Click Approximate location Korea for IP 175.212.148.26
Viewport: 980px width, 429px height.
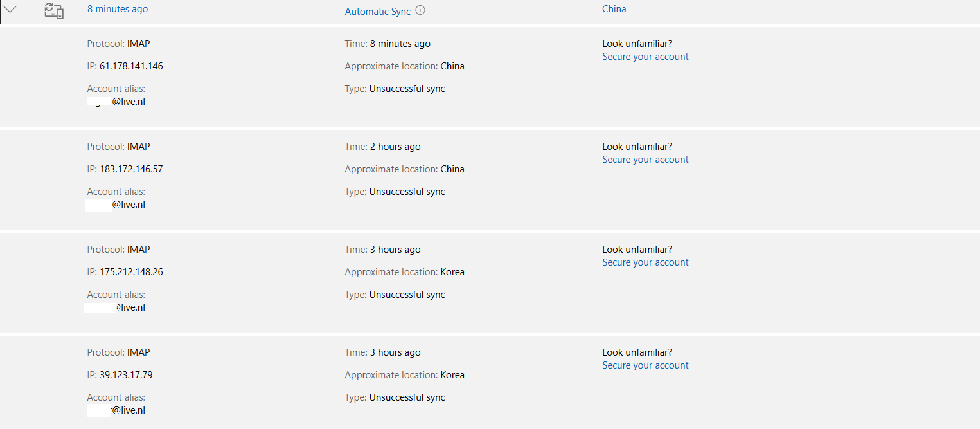click(452, 272)
